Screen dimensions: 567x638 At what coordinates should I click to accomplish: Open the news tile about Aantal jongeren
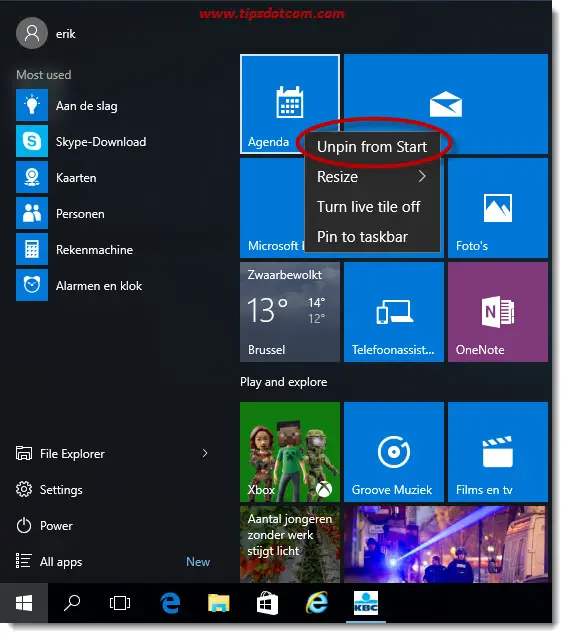tap(290, 544)
